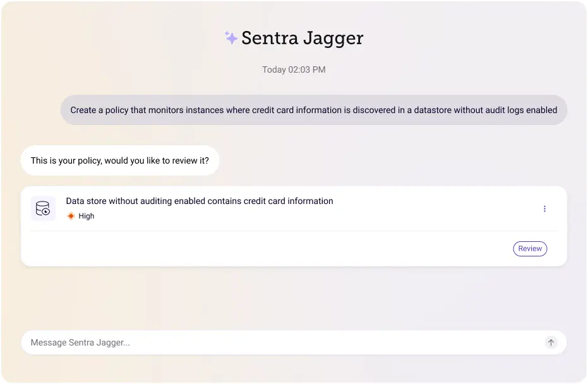Viewport: 588px width, 384px height.
Task: Click the 'Today 02:03 PM' timestamp
Action: point(294,69)
